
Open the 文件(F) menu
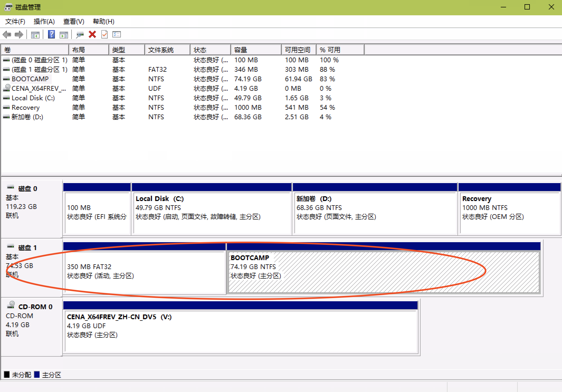tap(15, 22)
